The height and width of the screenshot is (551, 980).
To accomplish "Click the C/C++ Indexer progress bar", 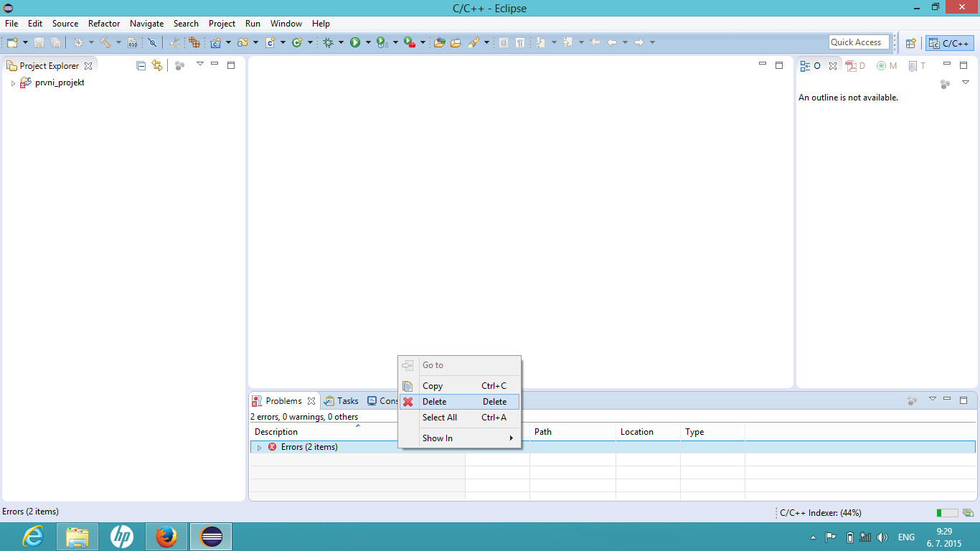I will [947, 513].
